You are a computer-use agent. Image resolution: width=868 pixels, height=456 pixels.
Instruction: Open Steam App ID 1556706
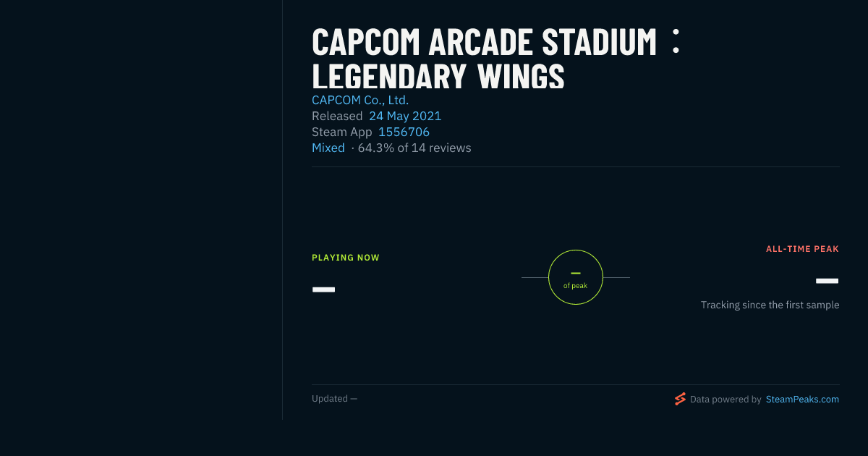point(404,132)
